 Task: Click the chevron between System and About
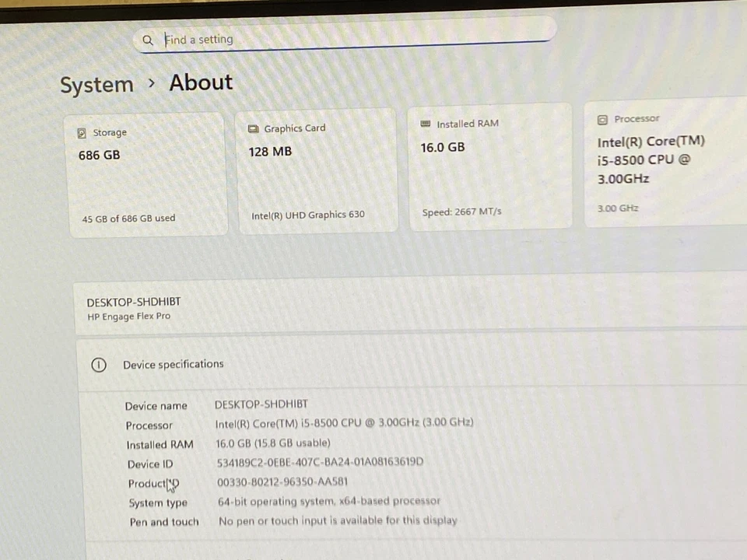click(152, 82)
